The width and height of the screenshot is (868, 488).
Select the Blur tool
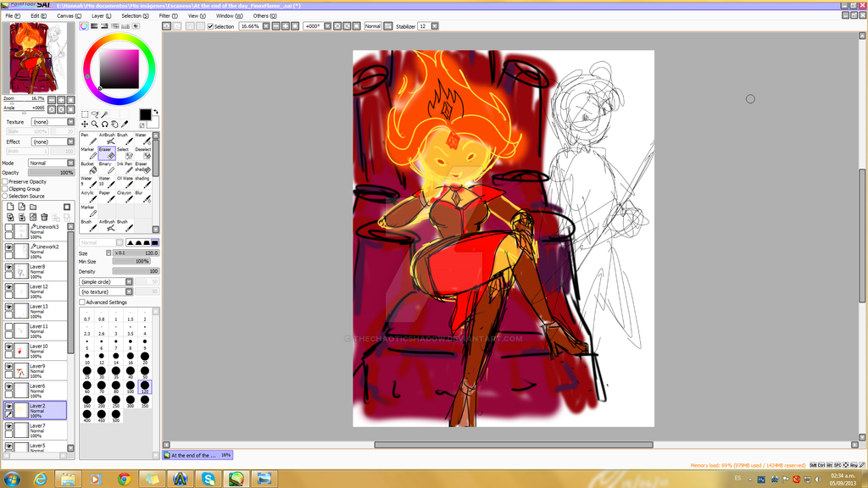142,196
